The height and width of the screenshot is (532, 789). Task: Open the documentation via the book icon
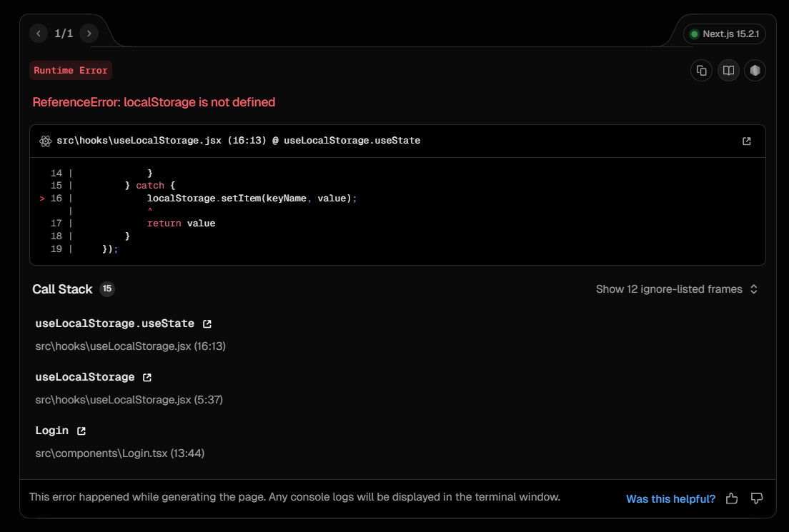(x=728, y=70)
